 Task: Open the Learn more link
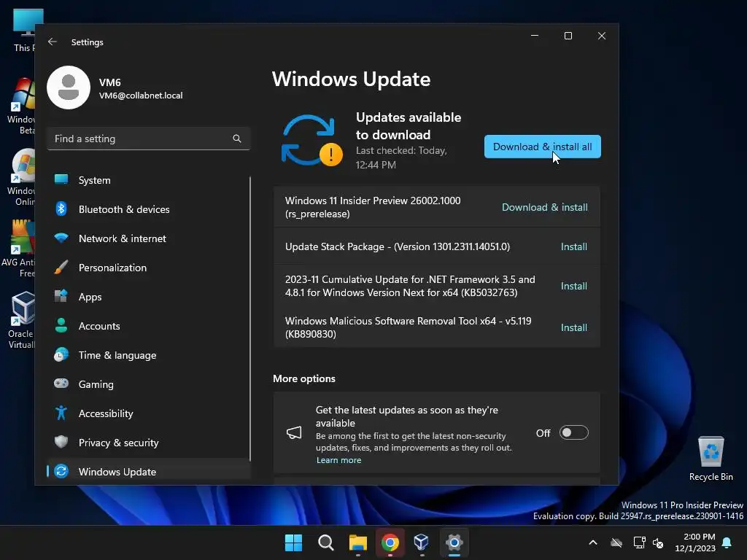click(x=338, y=460)
